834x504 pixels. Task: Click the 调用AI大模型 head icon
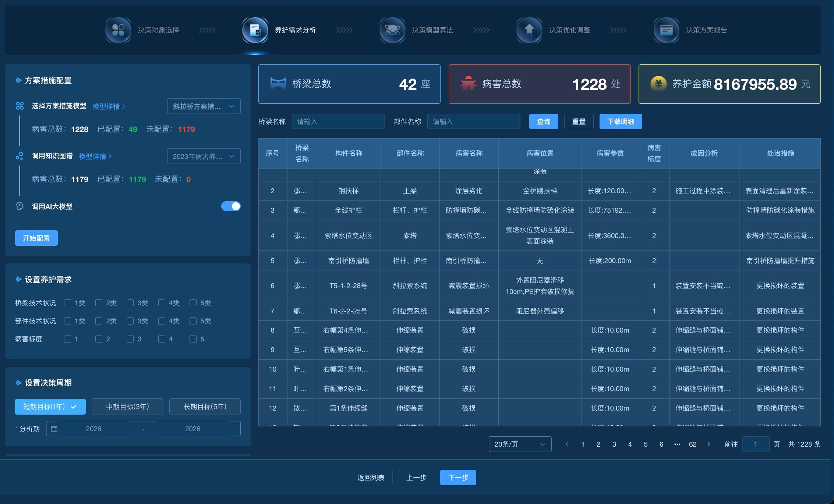(x=20, y=206)
